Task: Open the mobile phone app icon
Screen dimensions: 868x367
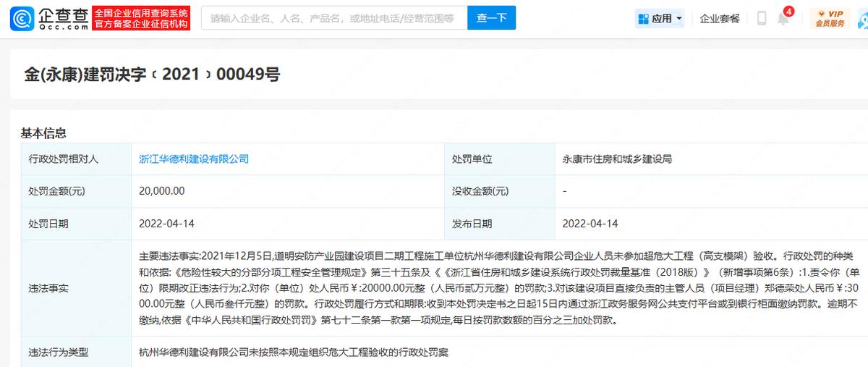Action: [762, 18]
